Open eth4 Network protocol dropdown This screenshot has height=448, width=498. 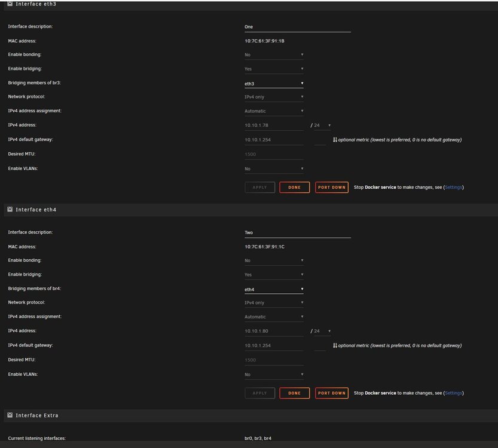pos(274,303)
